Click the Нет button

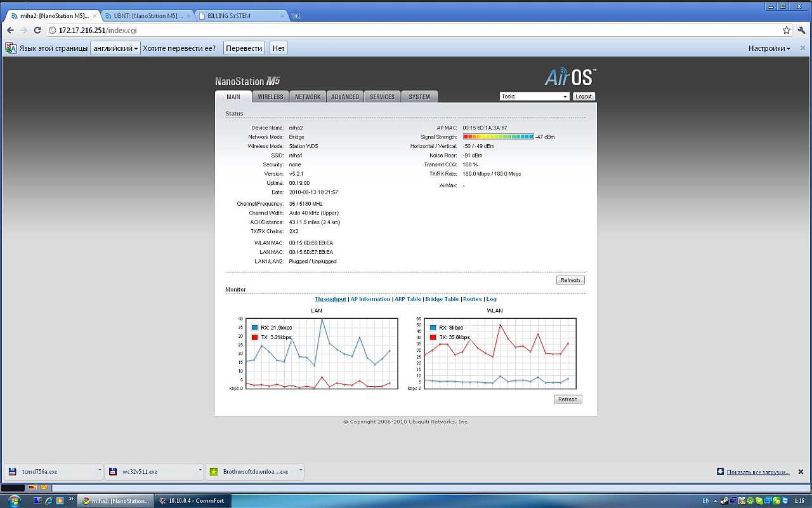(278, 48)
